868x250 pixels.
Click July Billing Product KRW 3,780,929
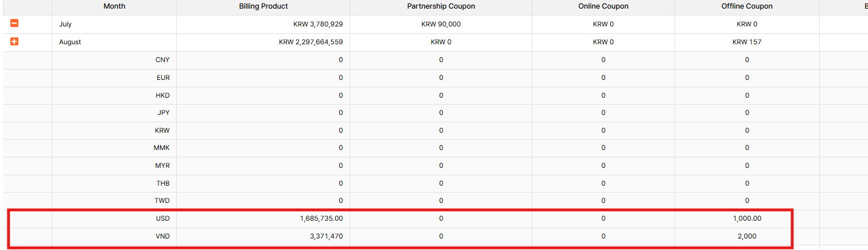(317, 24)
